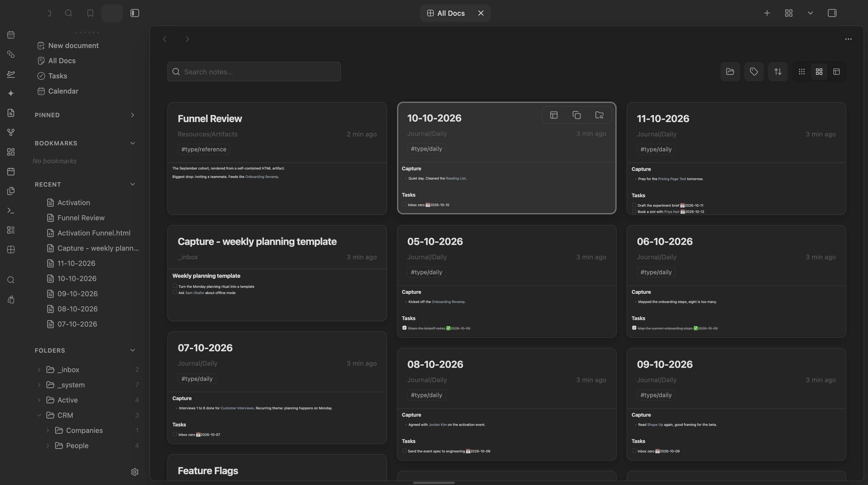Check the 'Inbox zero 2026-10-10' task

[x=404, y=205]
